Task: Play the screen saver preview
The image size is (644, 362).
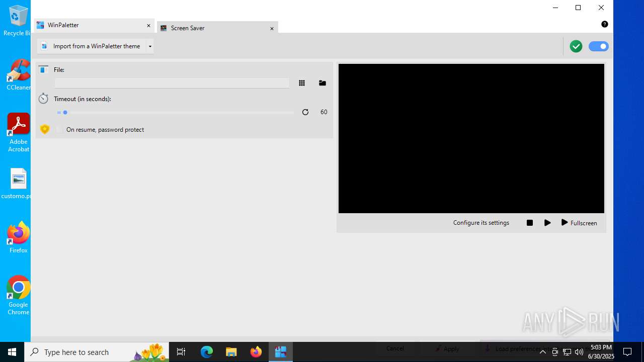Action: click(x=547, y=223)
